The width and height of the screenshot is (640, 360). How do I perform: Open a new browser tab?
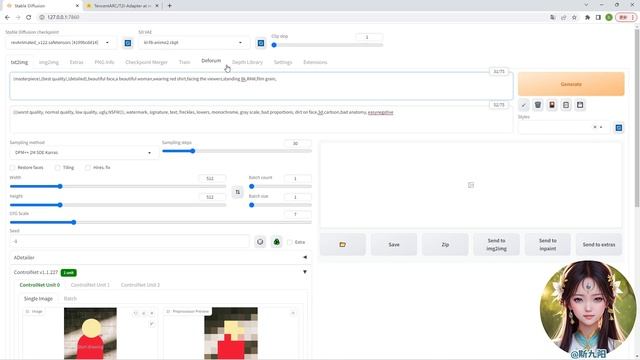(x=169, y=6)
